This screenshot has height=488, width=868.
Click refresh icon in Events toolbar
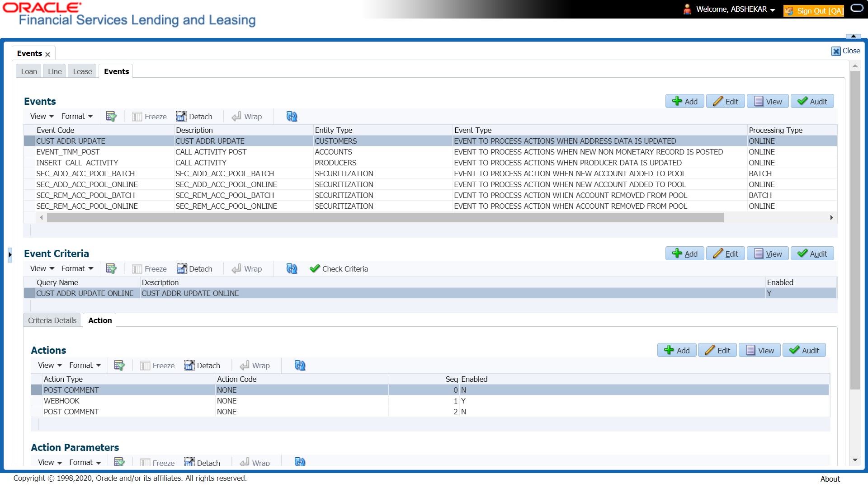point(292,117)
